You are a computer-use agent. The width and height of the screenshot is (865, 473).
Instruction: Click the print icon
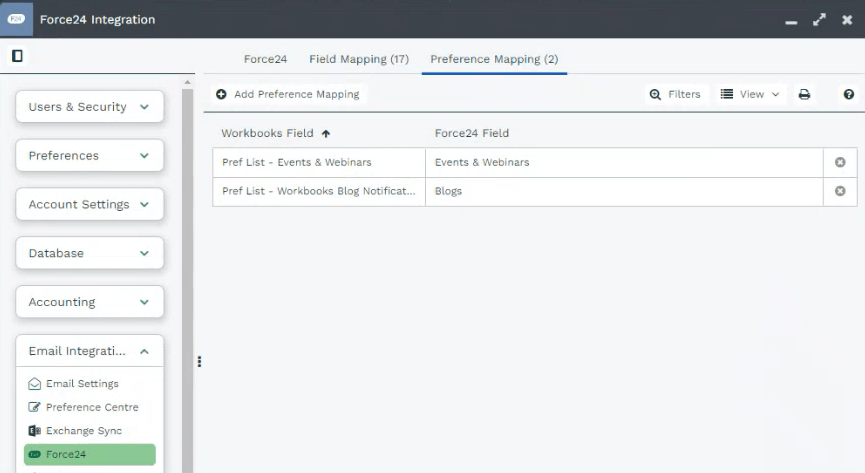[x=804, y=94]
